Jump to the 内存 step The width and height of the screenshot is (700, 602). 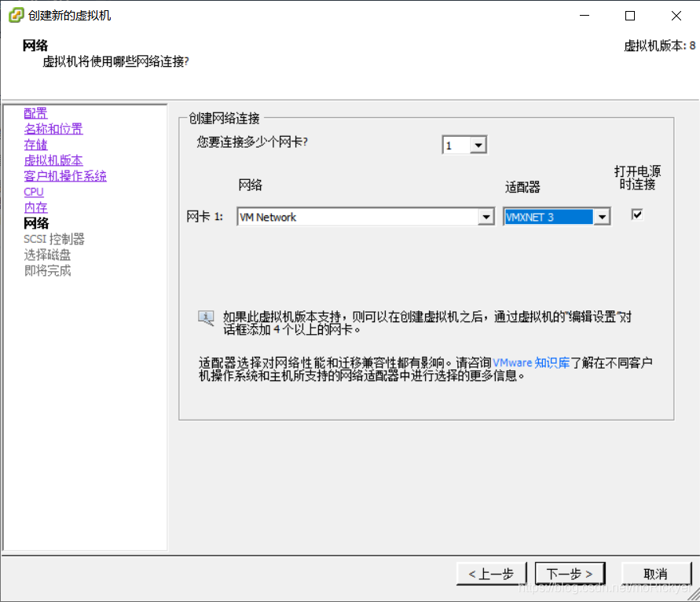(35, 207)
